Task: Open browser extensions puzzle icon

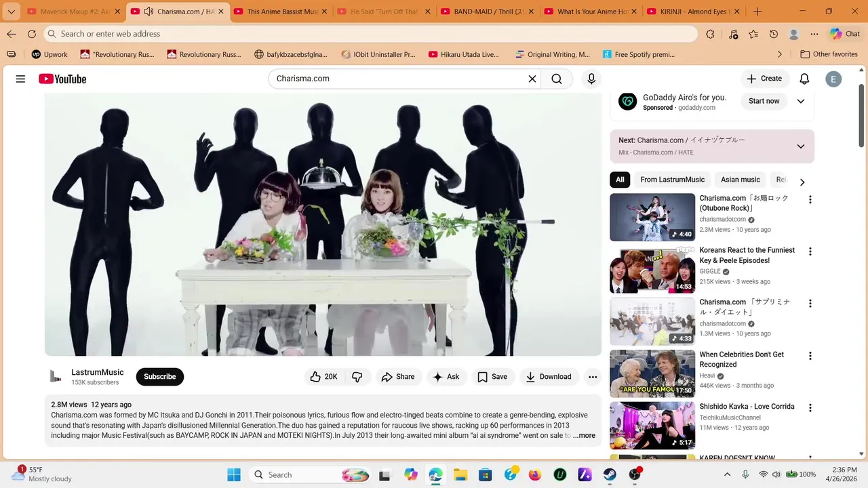Action: [710, 34]
